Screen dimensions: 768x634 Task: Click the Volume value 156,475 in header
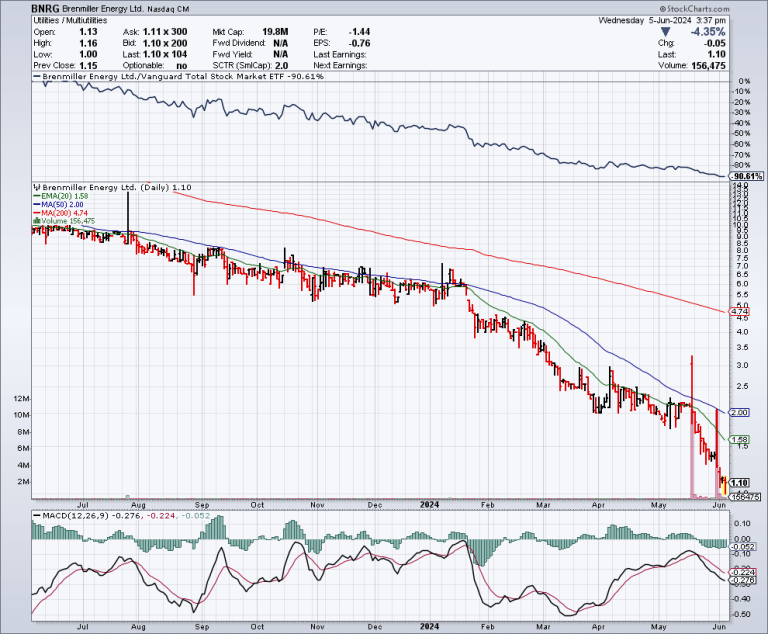708,66
